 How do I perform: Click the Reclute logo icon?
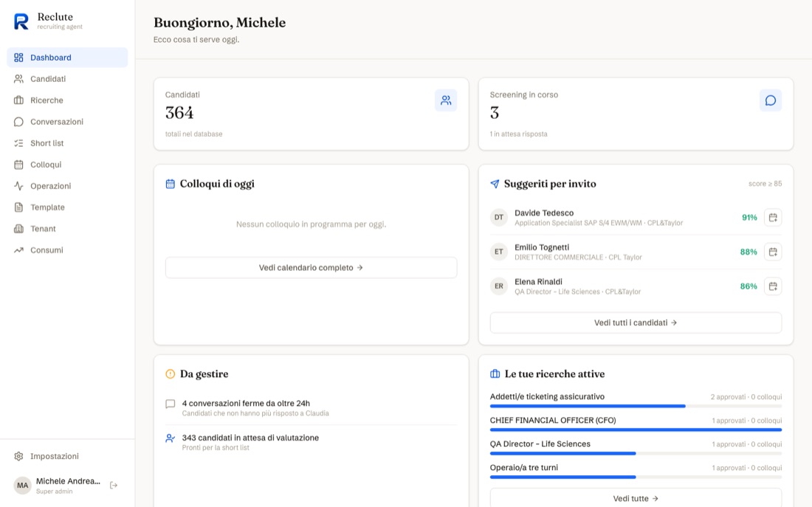(x=21, y=21)
